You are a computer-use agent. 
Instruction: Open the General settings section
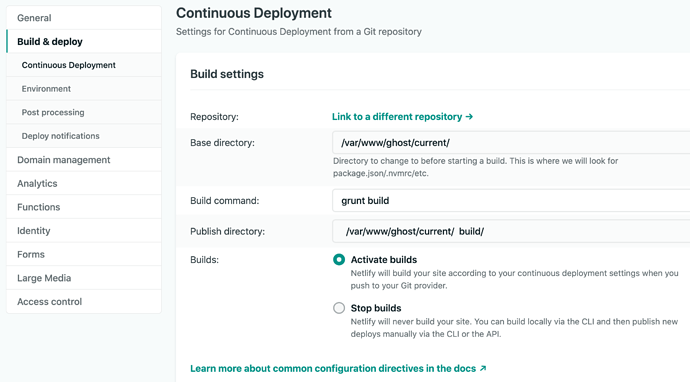pyautogui.click(x=84, y=18)
